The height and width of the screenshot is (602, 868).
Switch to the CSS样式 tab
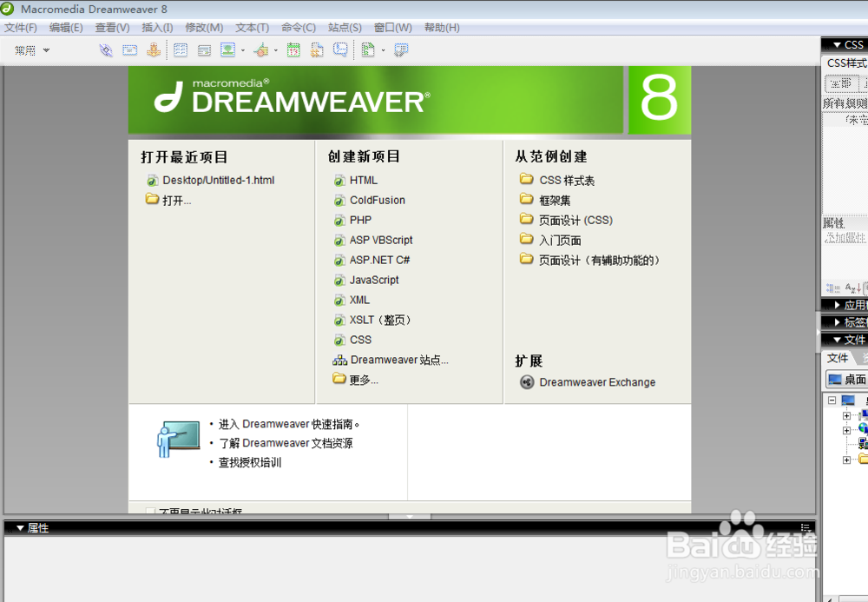[x=845, y=63]
